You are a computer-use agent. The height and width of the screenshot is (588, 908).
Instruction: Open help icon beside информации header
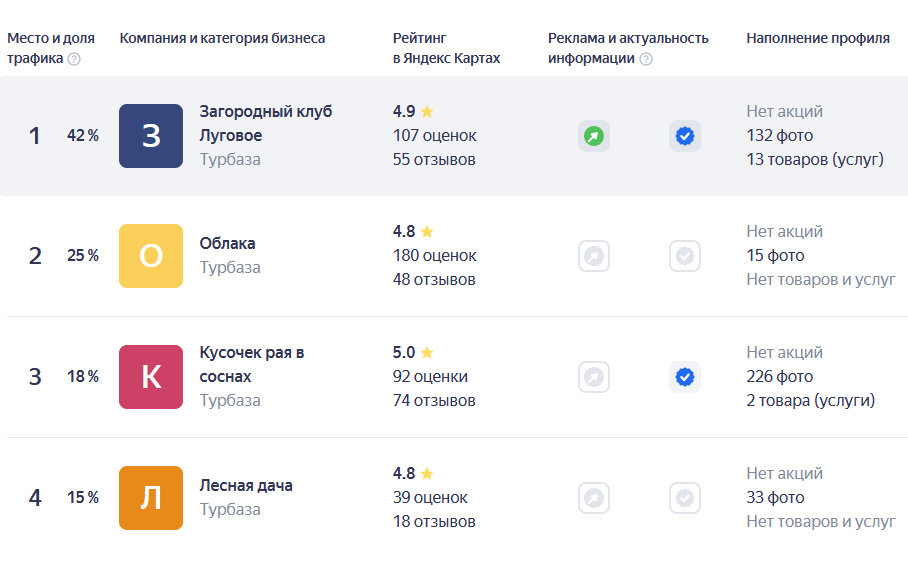coord(646,59)
